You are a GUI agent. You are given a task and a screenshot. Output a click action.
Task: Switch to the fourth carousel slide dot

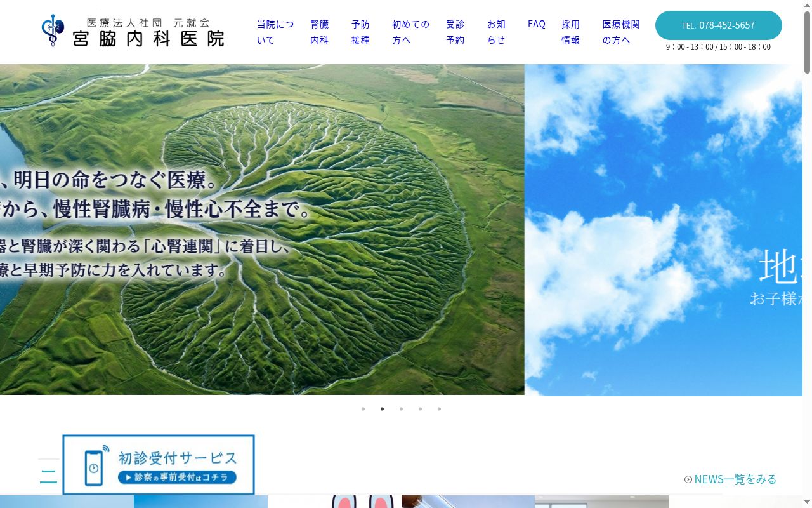tap(420, 409)
